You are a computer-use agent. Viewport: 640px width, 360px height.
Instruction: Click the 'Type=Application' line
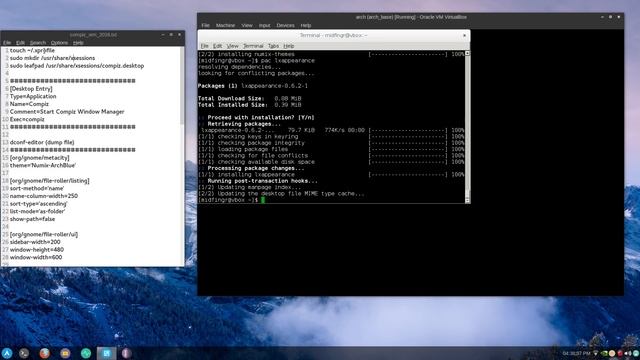(x=33, y=96)
